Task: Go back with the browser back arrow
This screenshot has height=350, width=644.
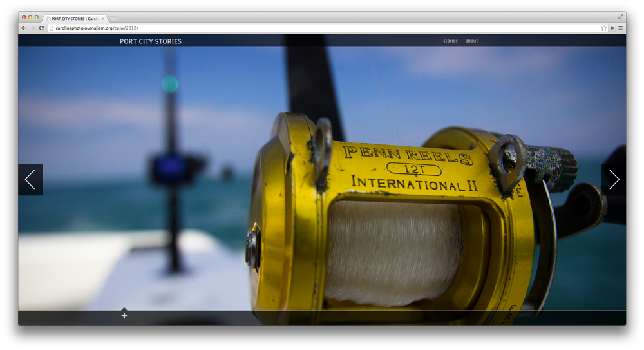Action: 24,28
